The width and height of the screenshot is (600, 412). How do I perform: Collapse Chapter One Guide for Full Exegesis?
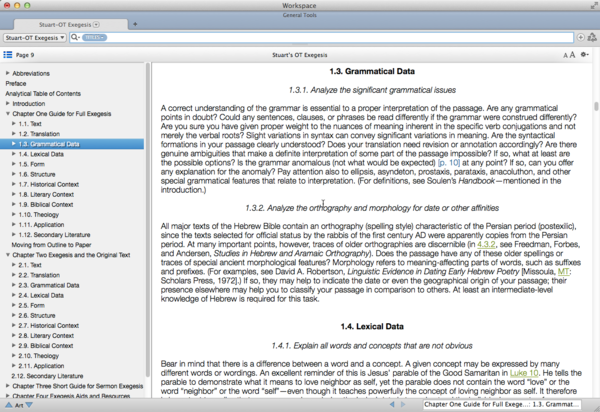tap(9, 114)
